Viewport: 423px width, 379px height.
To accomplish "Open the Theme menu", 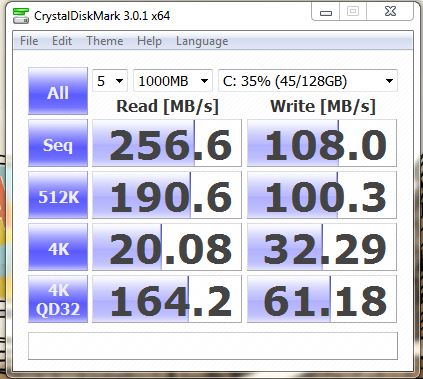I will (105, 41).
